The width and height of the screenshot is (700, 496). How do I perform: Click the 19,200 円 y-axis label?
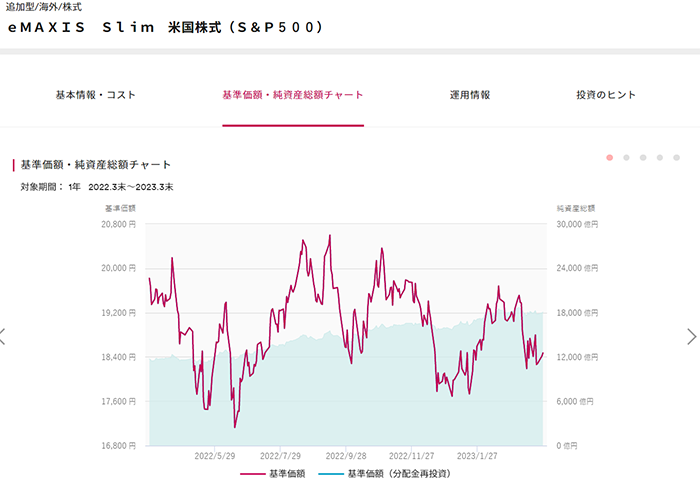[118, 313]
